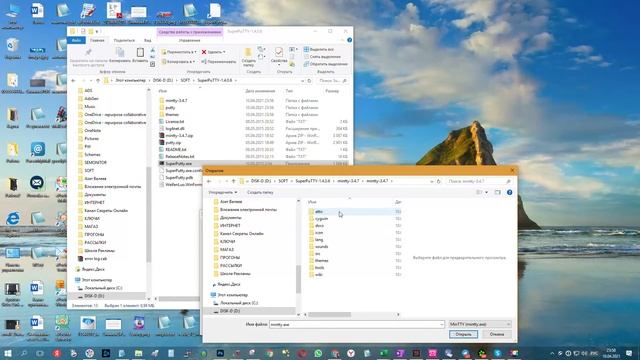Click Переименовать in the Explorer ribbon
The width and height of the screenshot is (640, 360).
(x=218, y=62)
